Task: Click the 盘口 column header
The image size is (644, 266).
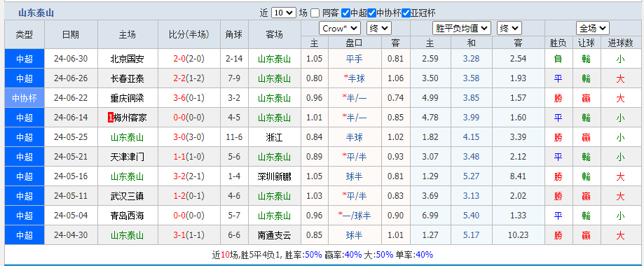Action: [355, 43]
